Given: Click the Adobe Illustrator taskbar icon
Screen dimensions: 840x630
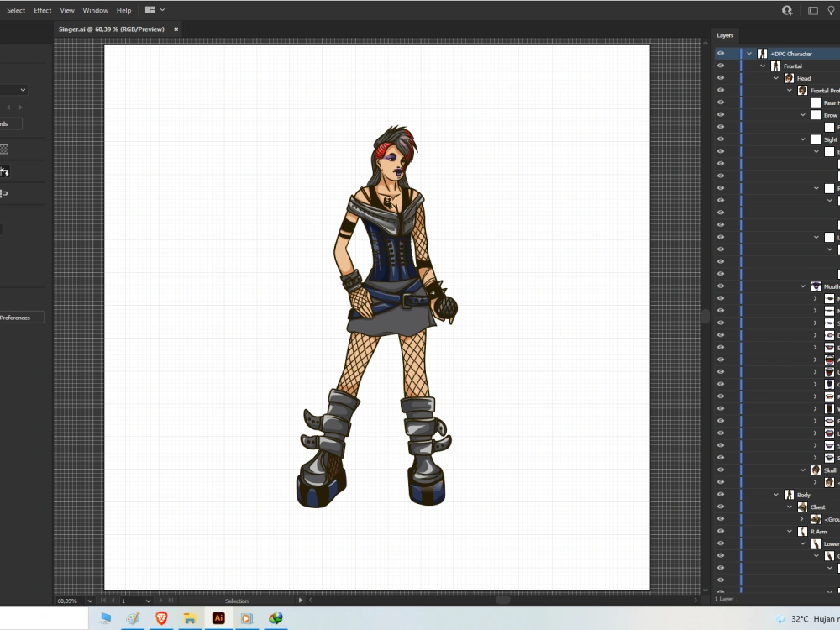Looking at the screenshot, I should tap(218, 618).
